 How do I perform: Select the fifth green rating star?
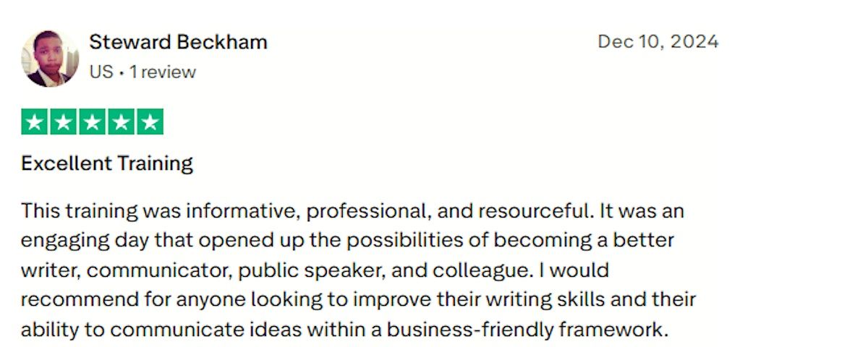149,122
